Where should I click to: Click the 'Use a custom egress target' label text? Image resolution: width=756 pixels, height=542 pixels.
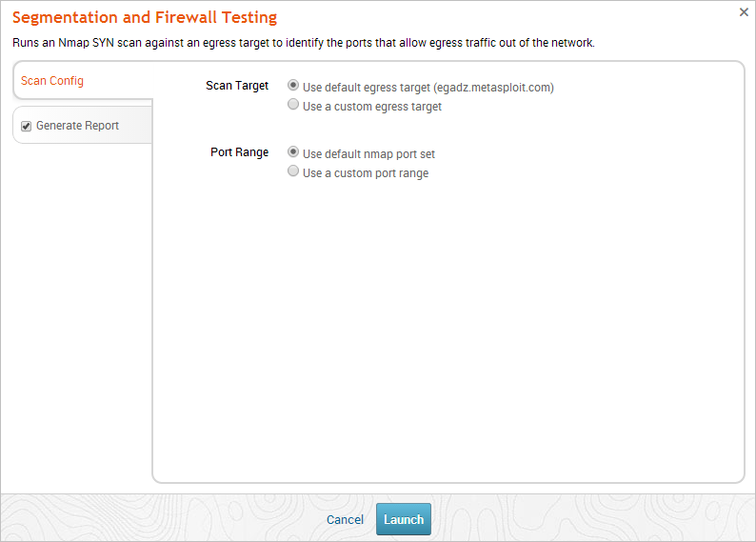(x=372, y=107)
